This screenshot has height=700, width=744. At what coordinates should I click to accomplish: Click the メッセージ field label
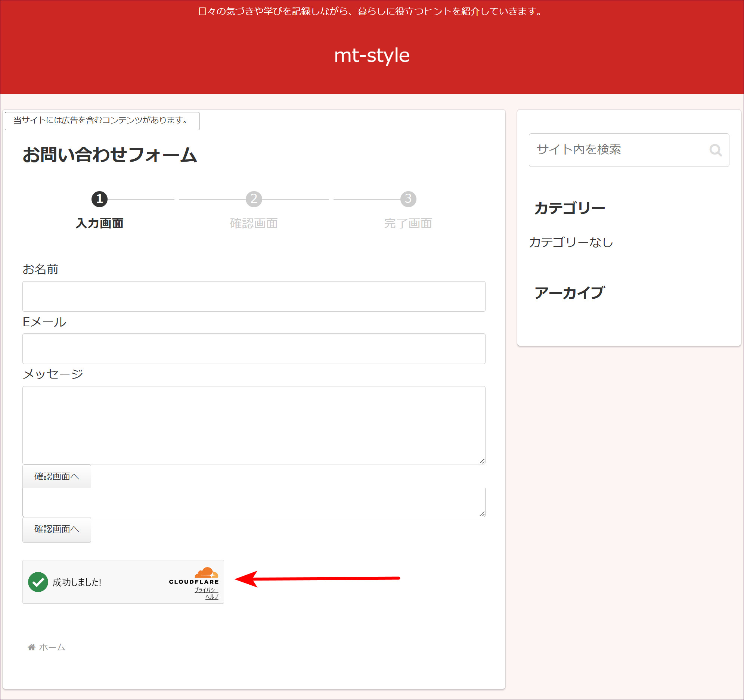[53, 374]
